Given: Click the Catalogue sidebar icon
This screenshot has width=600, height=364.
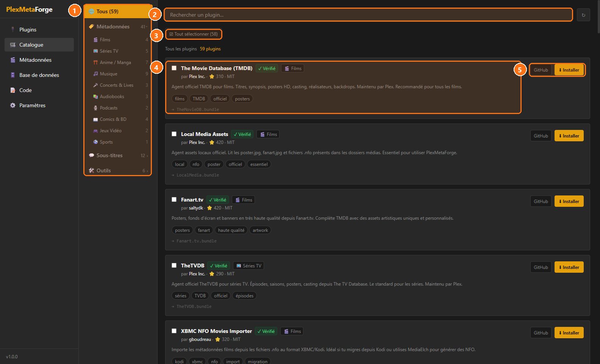Looking at the screenshot, I should tap(13, 45).
